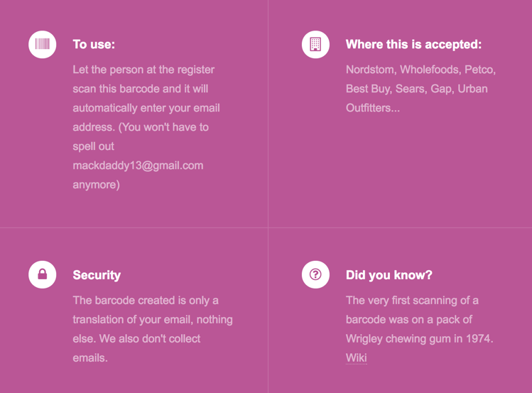Click 'automatically enter your email' line
Image resolution: width=532 pixels, height=393 pixels.
(146, 108)
